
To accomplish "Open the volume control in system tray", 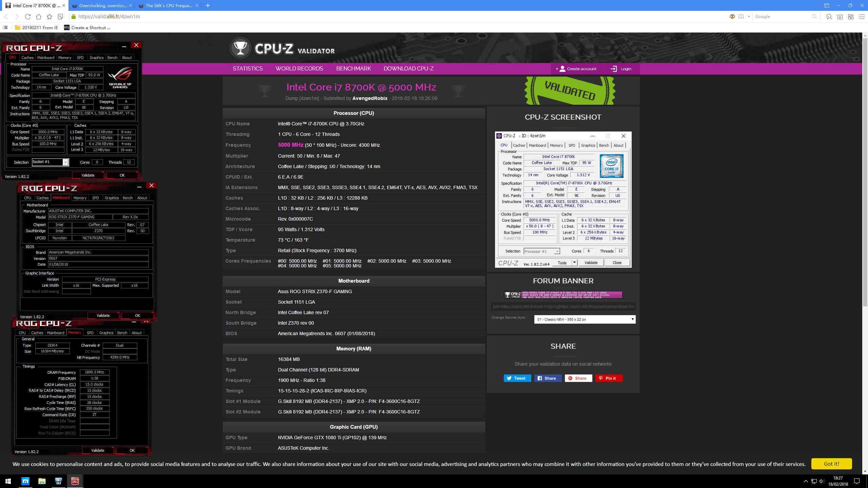I will coord(821,481).
